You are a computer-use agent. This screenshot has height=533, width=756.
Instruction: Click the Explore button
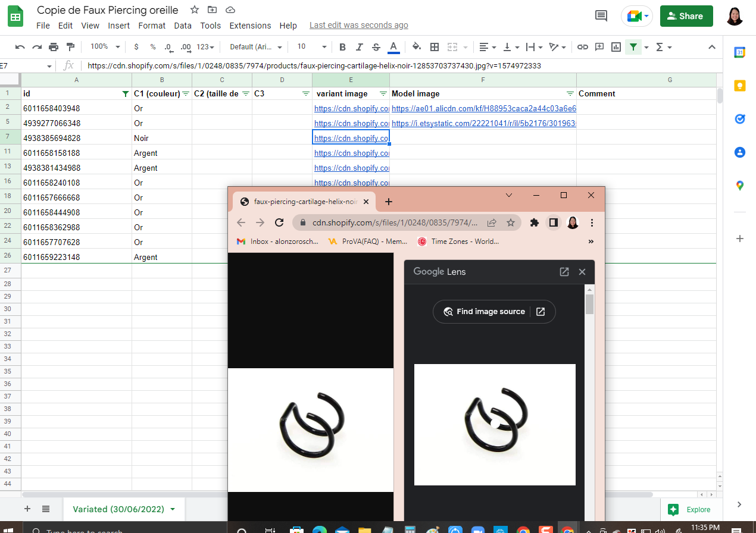(689, 509)
